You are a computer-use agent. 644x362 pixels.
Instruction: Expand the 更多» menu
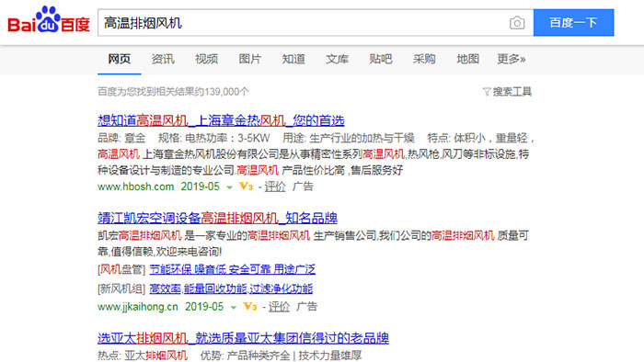click(511, 59)
